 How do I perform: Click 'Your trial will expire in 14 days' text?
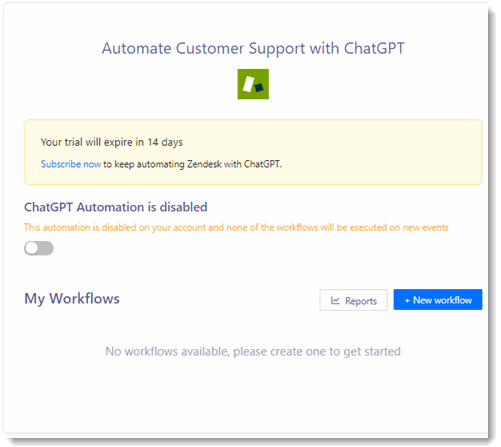(112, 142)
